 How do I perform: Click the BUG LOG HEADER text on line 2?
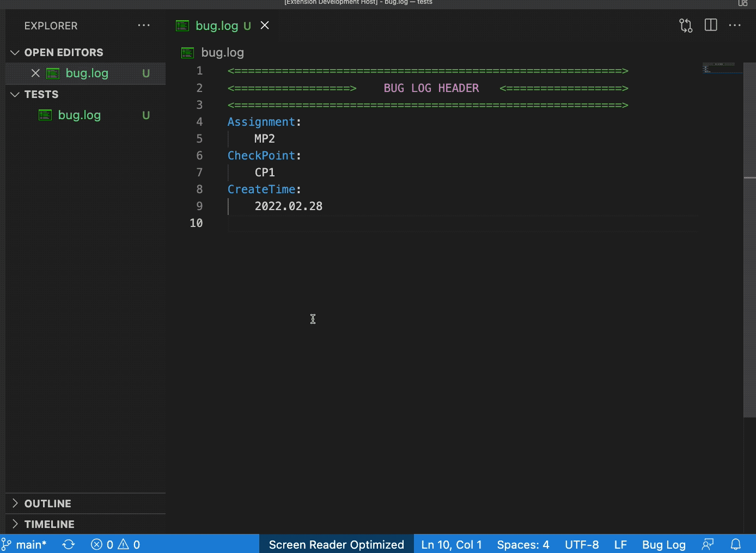point(431,88)
